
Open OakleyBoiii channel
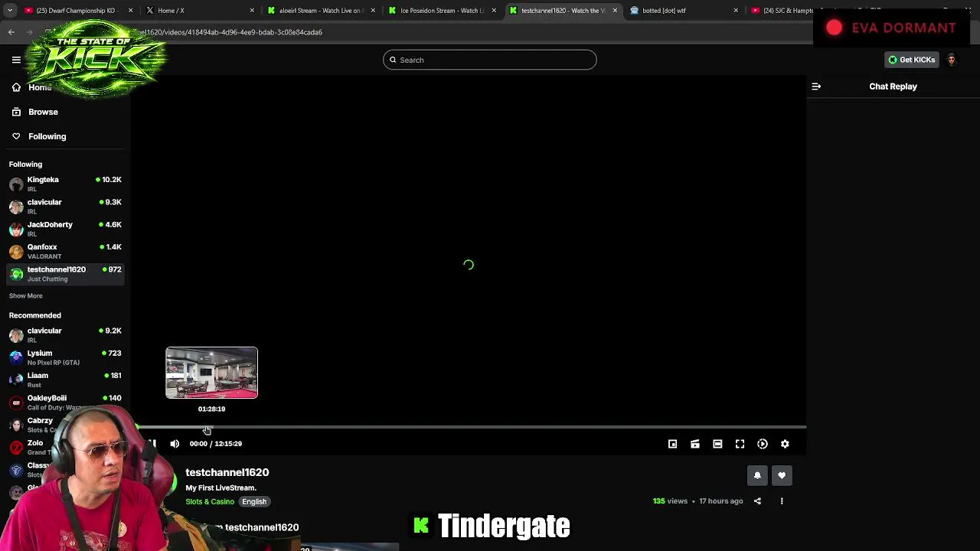click(65, 402)
